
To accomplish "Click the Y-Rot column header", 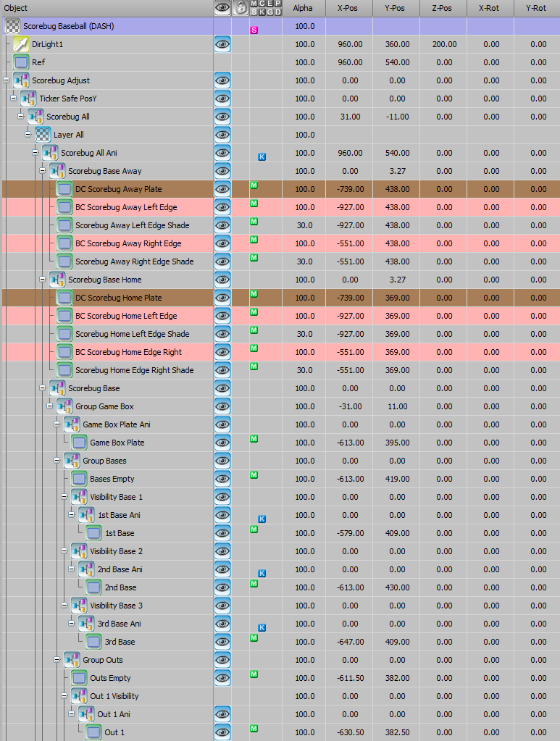I will pyautogui.click(x=537, y=8).
